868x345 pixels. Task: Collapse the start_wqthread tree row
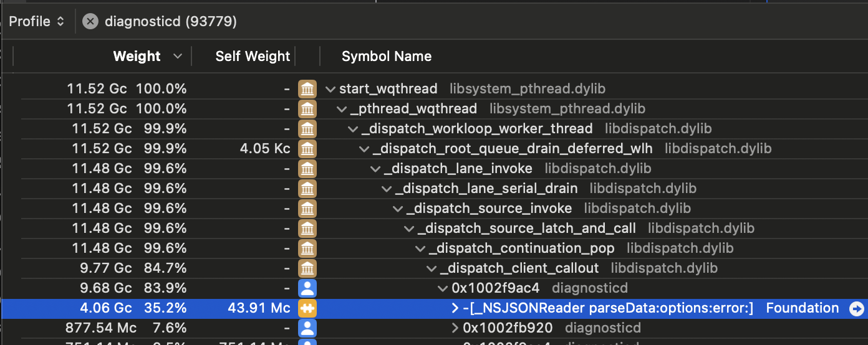click(330, 89)
